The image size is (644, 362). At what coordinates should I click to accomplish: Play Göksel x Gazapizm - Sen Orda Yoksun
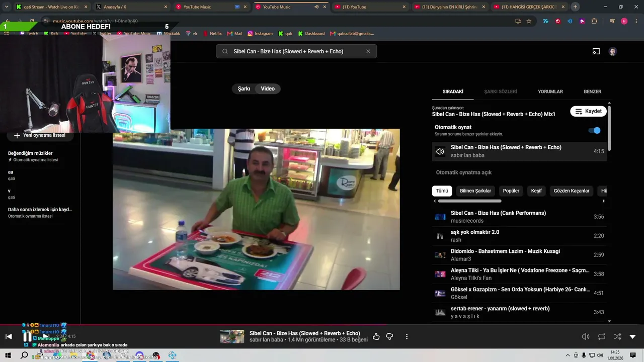point(519,293)
